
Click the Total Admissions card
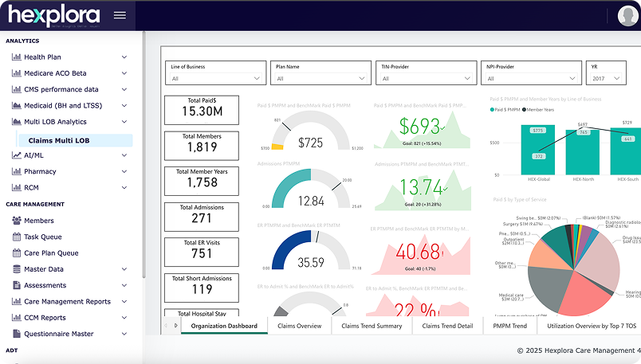click(202, 213)
